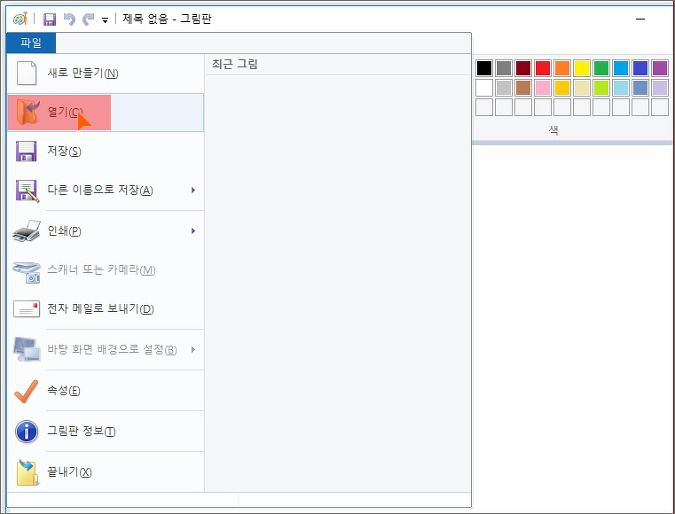Open the 파일 tab
Image resolution: width=675 pixels, height=514 pixels.
coord(31,43)
